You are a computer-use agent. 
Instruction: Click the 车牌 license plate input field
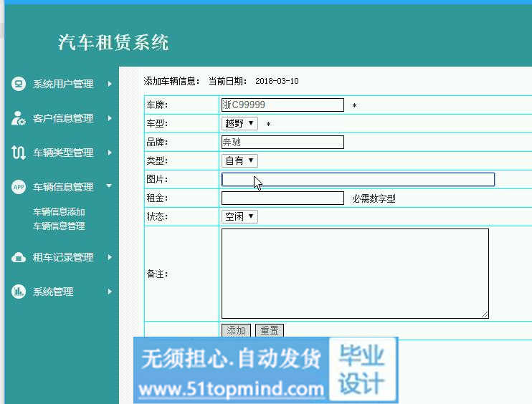tap(282, 105)
